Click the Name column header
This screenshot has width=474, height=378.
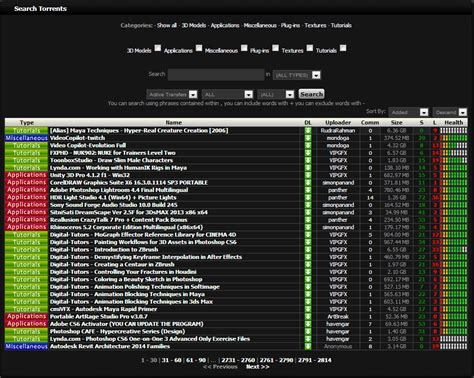(174, 122)
